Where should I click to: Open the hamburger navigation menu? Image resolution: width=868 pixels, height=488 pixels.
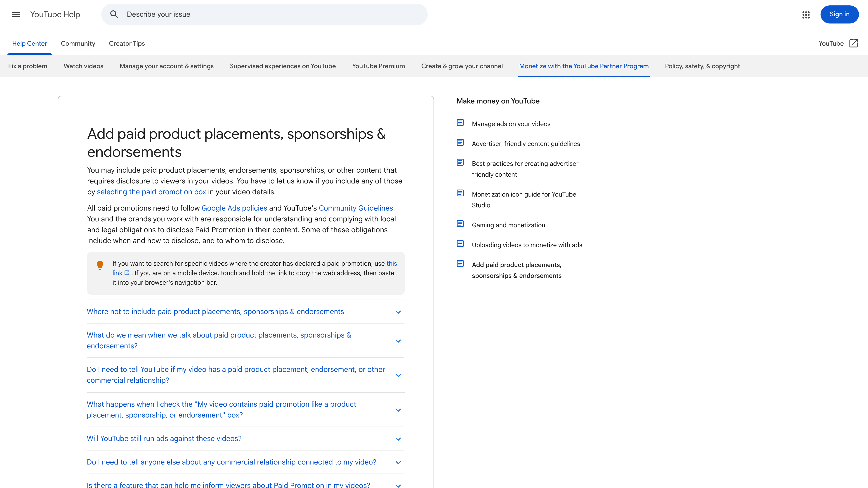16,14
